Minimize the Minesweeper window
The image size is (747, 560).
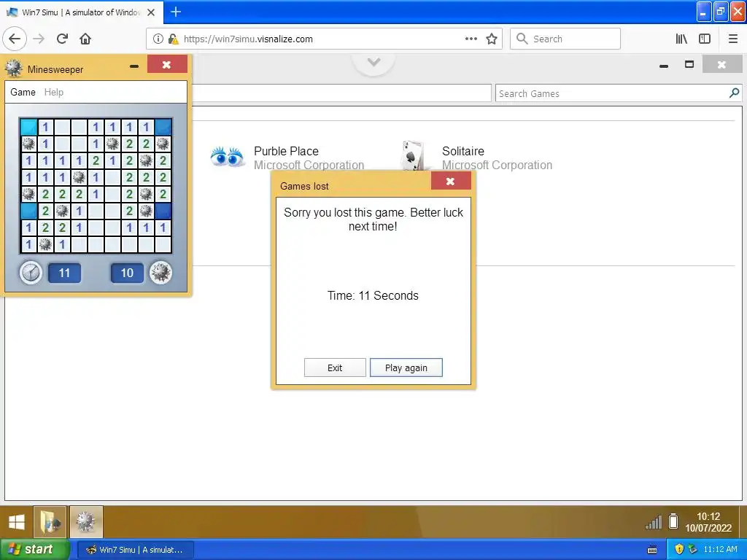tap(134, 66)
